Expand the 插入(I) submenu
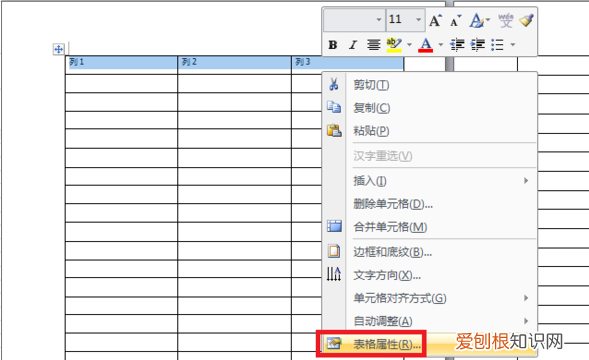589x360 pixels. tap(430, 181)
